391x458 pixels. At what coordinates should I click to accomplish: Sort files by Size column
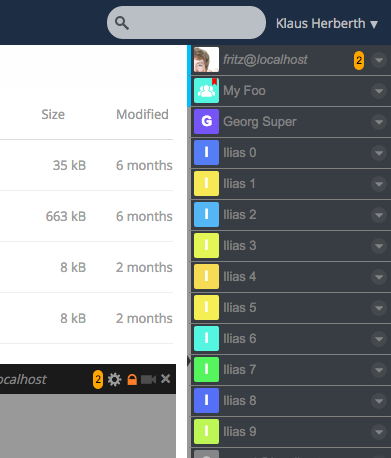(53, 114)
